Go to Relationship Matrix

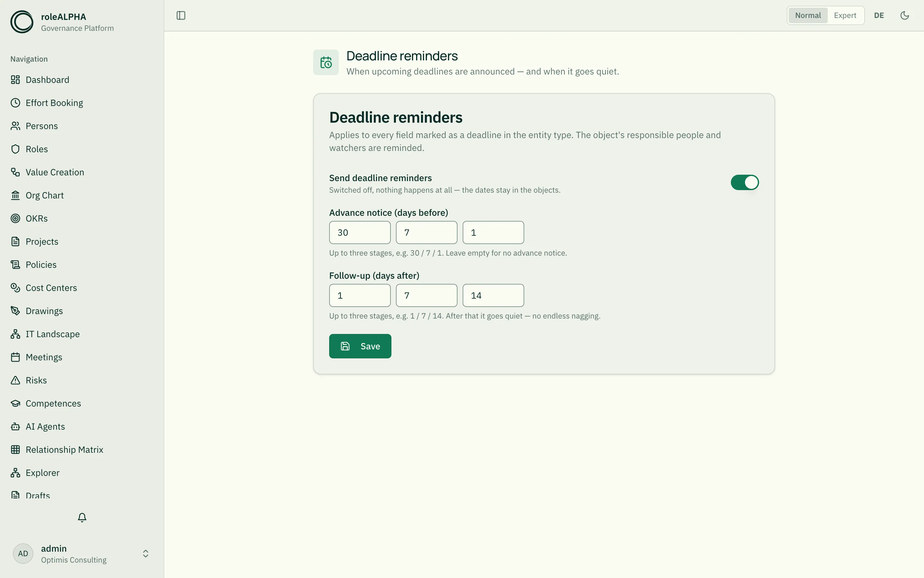[x=82, y=450]
